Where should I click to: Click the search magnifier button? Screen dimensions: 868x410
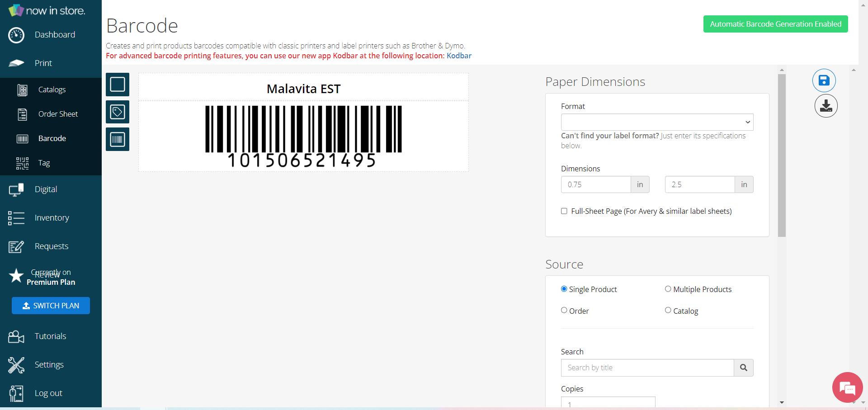click(x=744, y=368)
